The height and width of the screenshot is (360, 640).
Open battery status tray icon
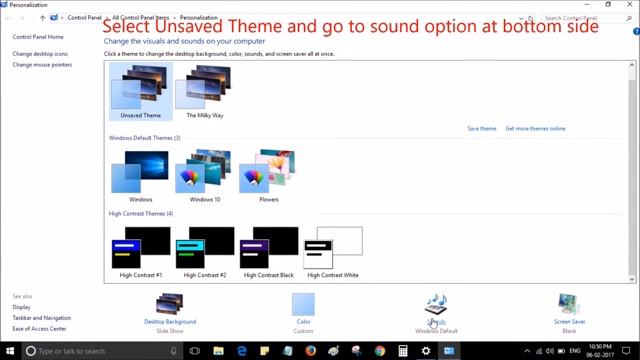562,351
